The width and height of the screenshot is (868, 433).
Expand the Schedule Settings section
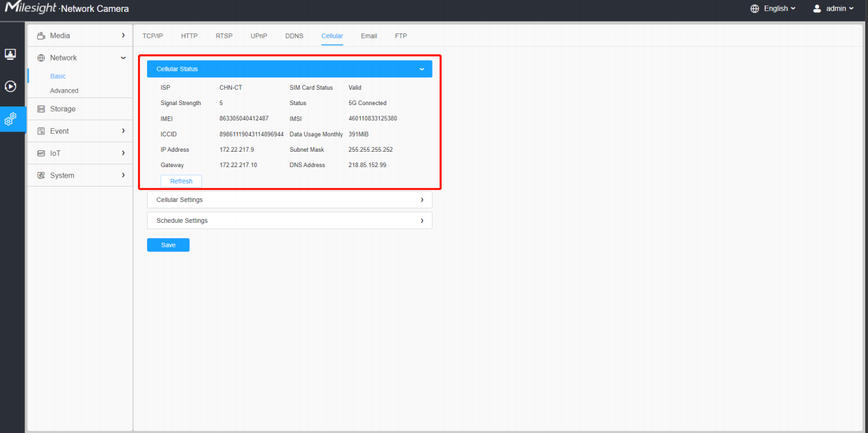click(289, 221)
